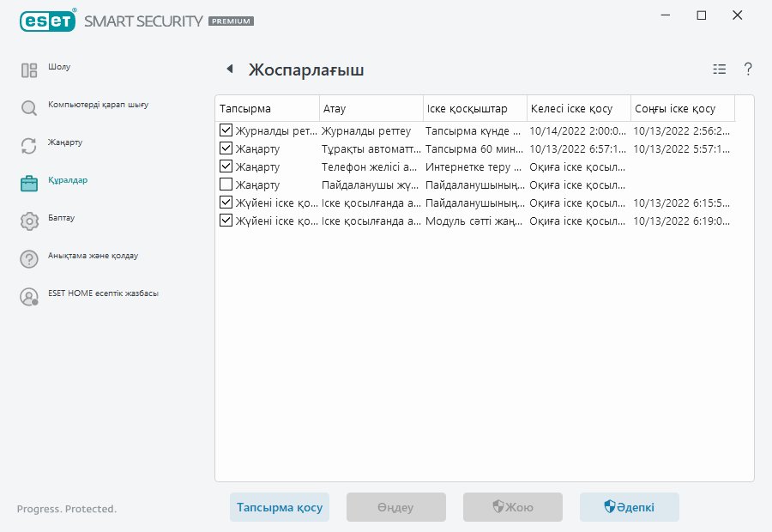The image size is (772, 532).
Task: Click the Келесі іске қосу column header
Action: click(x=572, y=108)
